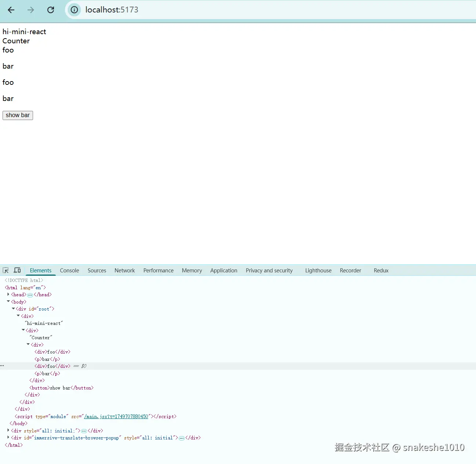The image size is (476, 464).
Task: Open the Application tab
Action: (x=224, y=271)
